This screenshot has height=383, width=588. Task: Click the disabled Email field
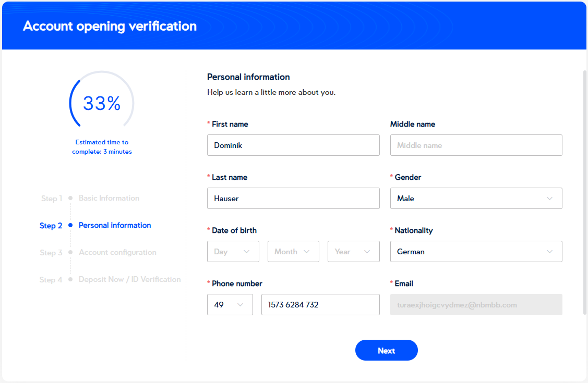tap(476, 305)
